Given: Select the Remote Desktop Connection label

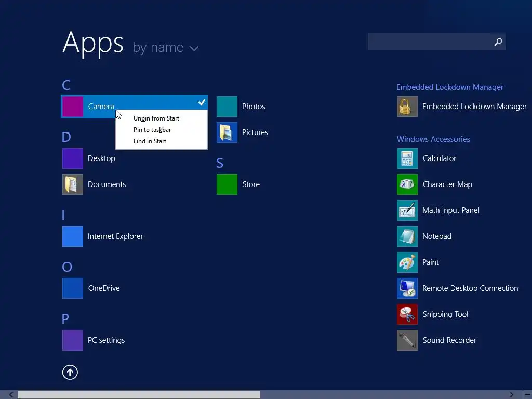Looking at the screenshot, I should [x=470, y=288].
